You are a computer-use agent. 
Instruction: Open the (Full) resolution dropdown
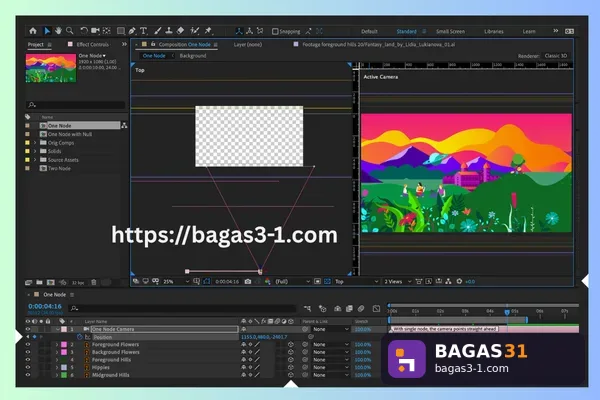(x=293, y=281)
